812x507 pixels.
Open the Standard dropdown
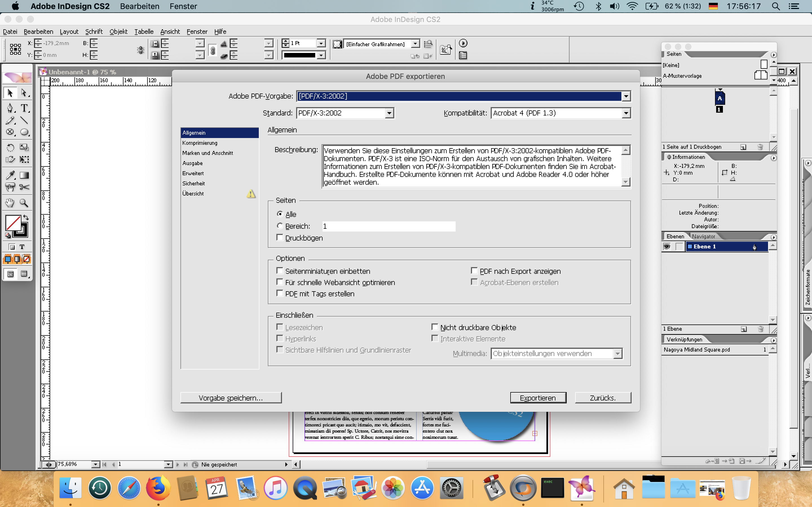389,113
